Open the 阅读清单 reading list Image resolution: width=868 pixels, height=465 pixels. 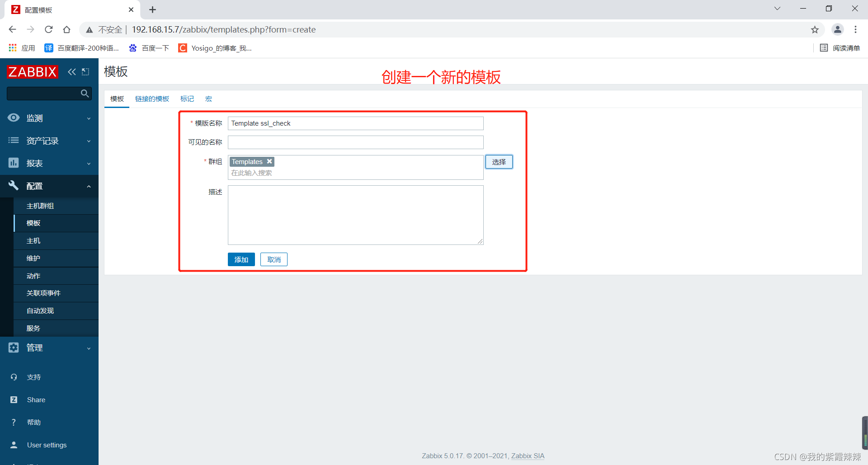click(840, 48)
